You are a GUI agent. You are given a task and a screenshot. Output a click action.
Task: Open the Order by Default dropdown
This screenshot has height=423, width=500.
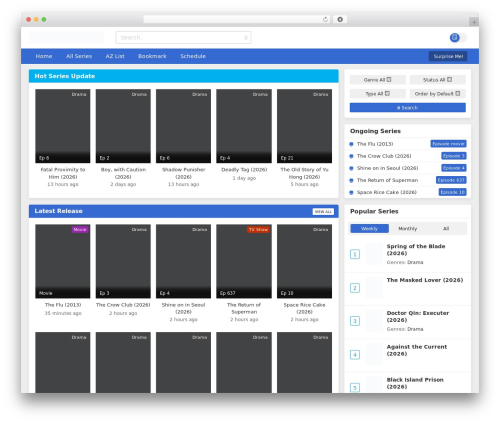point(438,94)
